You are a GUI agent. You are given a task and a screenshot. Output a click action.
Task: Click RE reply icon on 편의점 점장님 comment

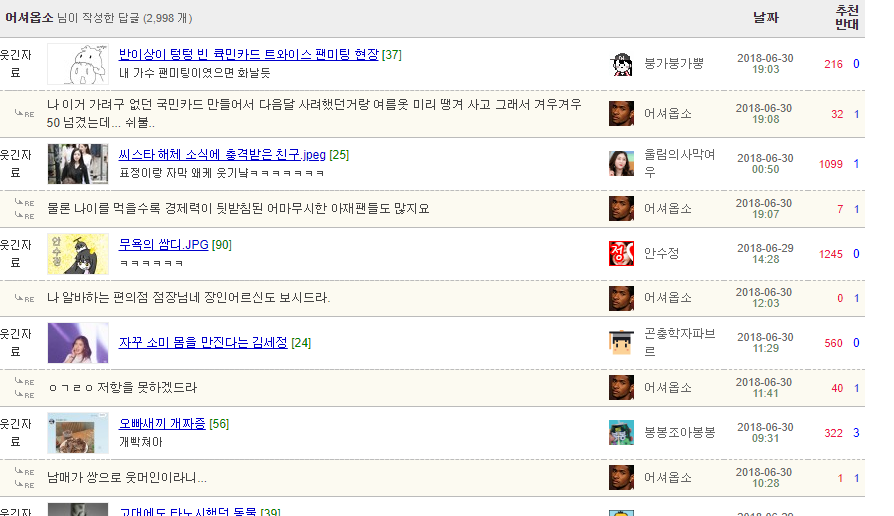pos(25,298)
